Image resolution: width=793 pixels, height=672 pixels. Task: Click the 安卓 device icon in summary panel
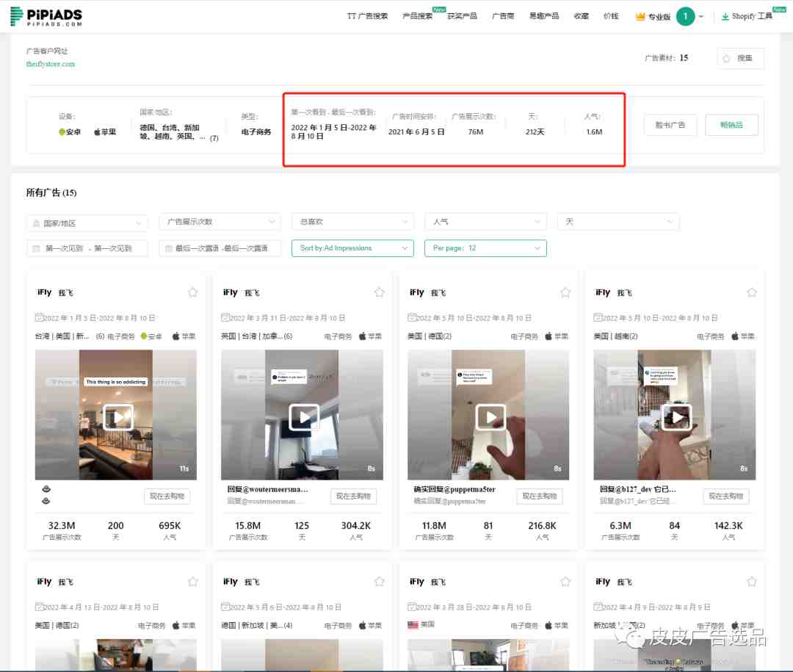62,132
